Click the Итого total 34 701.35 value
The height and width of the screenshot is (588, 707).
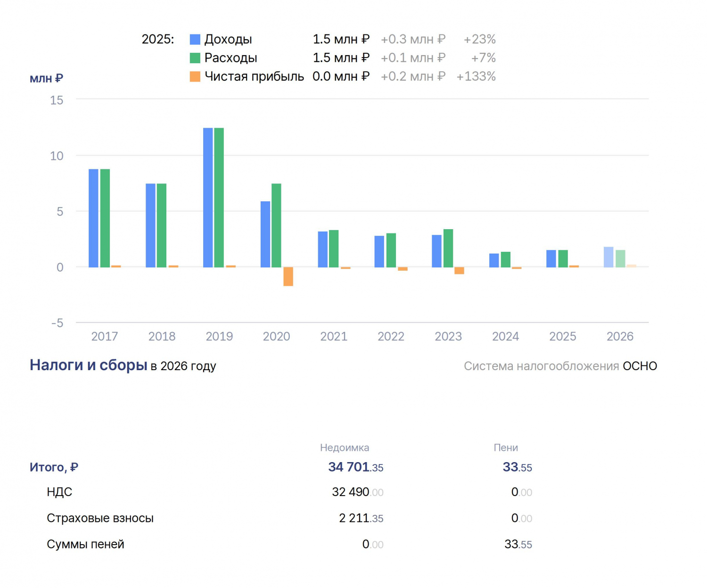tap(356, 467)
